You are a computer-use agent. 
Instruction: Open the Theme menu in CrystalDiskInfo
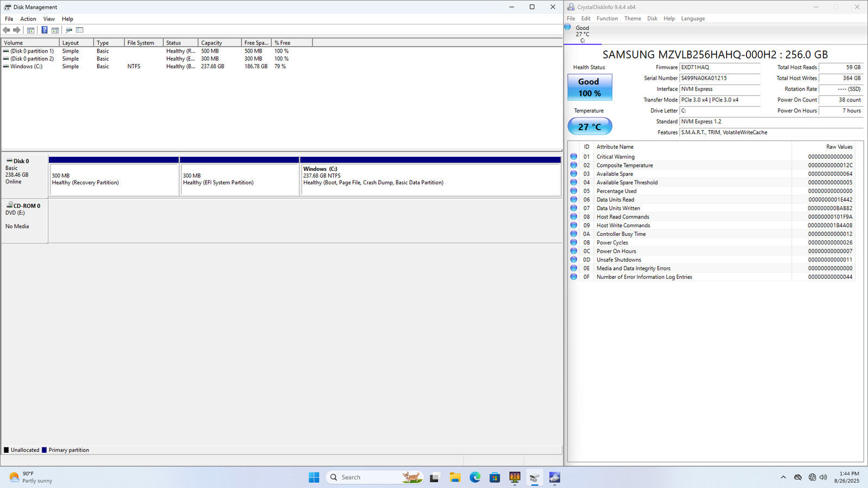pos(633,18)
